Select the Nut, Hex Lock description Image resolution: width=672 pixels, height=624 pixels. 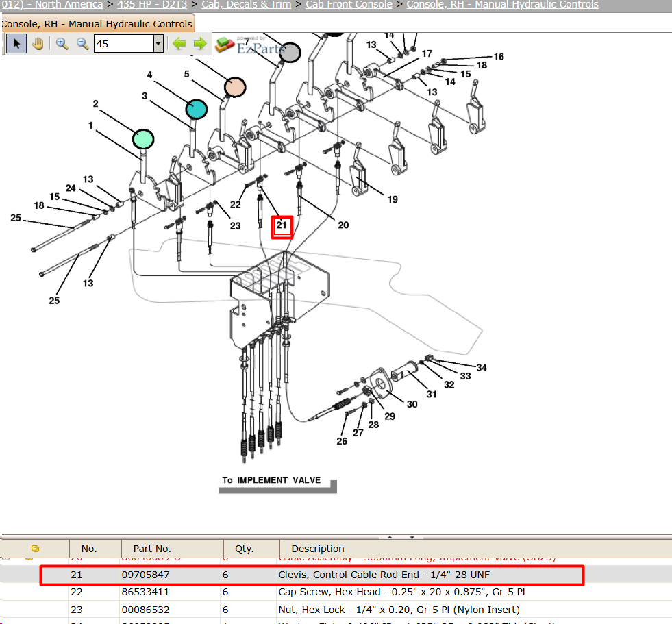(x=399, y=610)
